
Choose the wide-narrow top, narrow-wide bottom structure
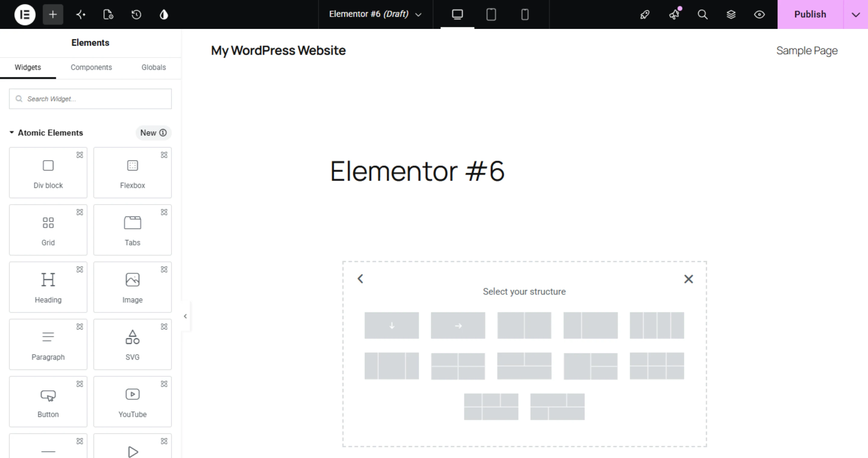pyautogui.click(x=557, y=407)
